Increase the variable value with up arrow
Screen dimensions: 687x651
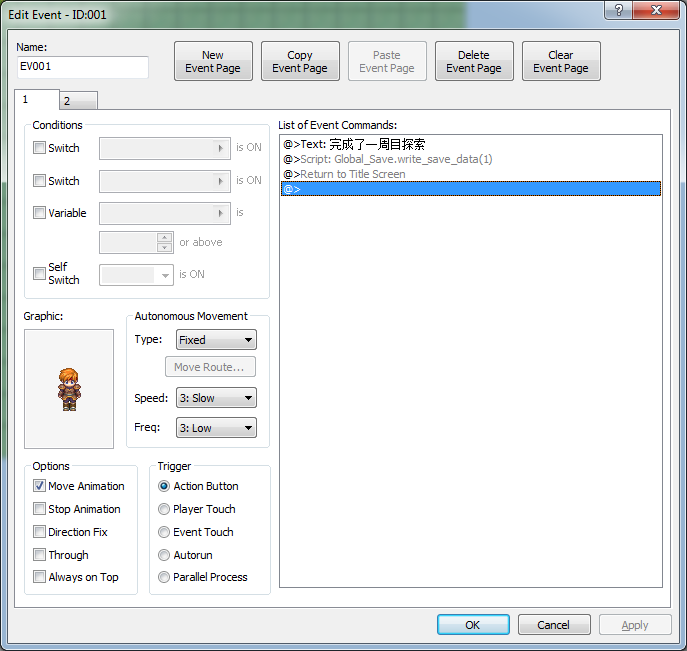(164, 237)
